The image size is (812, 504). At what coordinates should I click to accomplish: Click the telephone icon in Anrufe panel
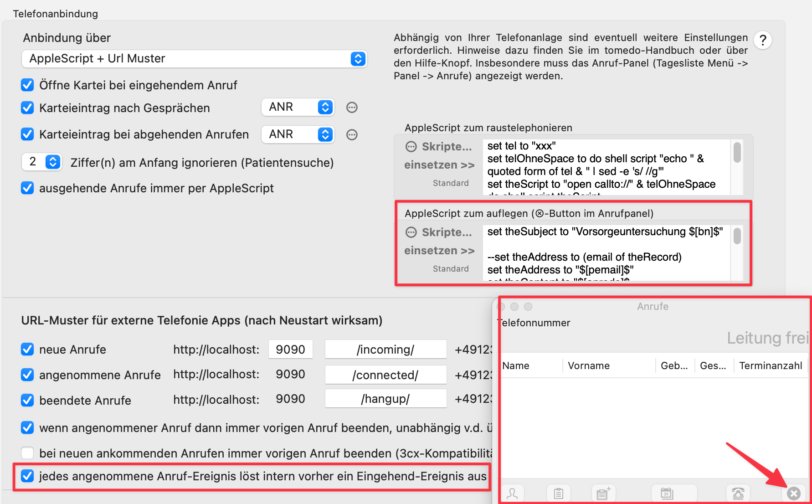738,494
